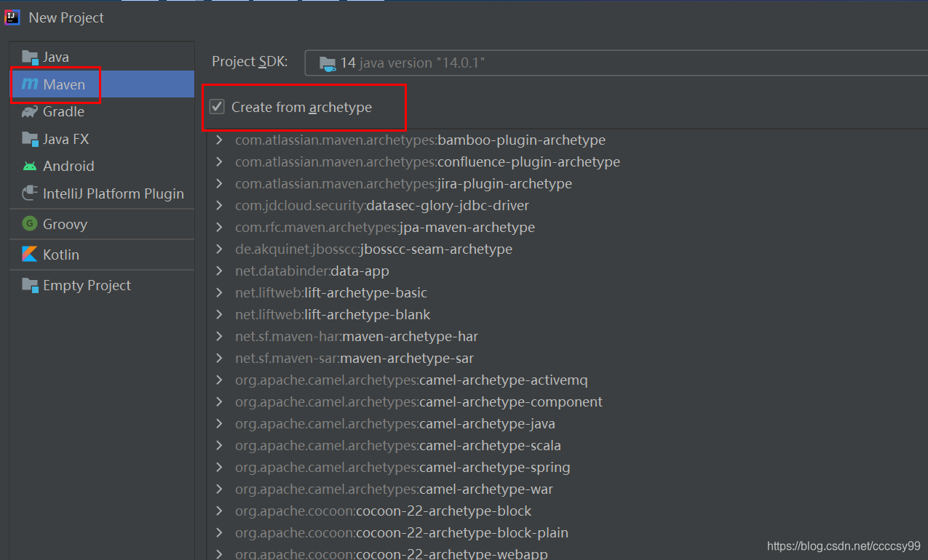Expand the camel-archetype-component node

coord(220,402)
